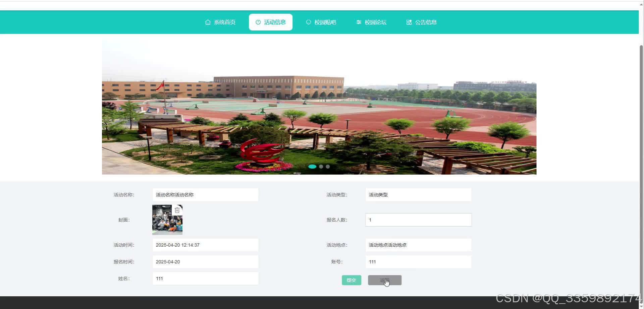Viewport: 644px width, 309px height.
Task: Click the 活动地点 input field
Action: coord(418,245)
